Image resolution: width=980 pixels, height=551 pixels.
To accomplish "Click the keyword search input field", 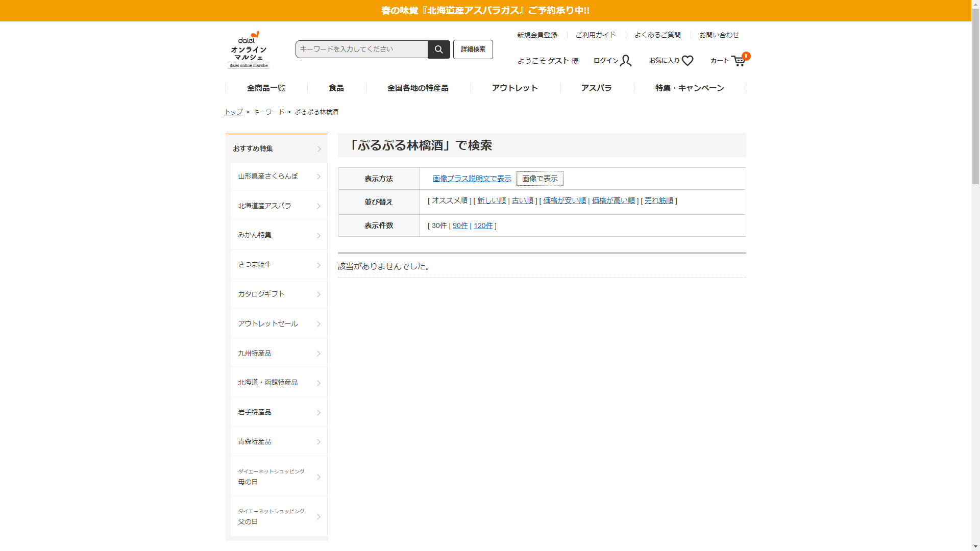I will coord(361,49).
